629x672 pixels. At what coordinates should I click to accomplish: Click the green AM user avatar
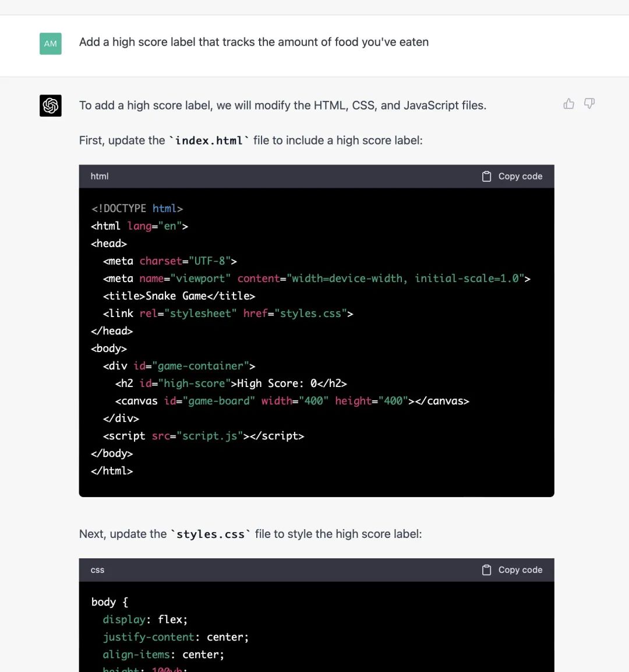[x=51, y=44]
